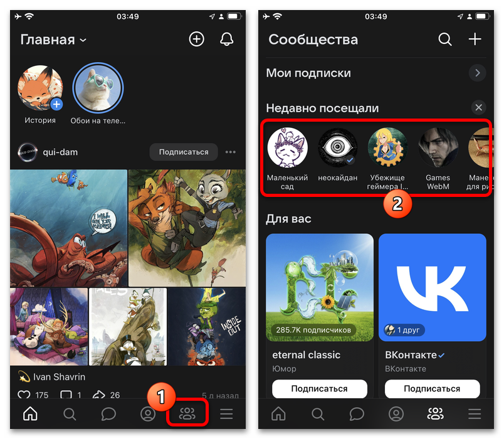Image resolution: width=504 pixels, height=439 pixels.
Task: Tap the Wi-Fi status icon in left phone
Action: (x=29, y=16)
